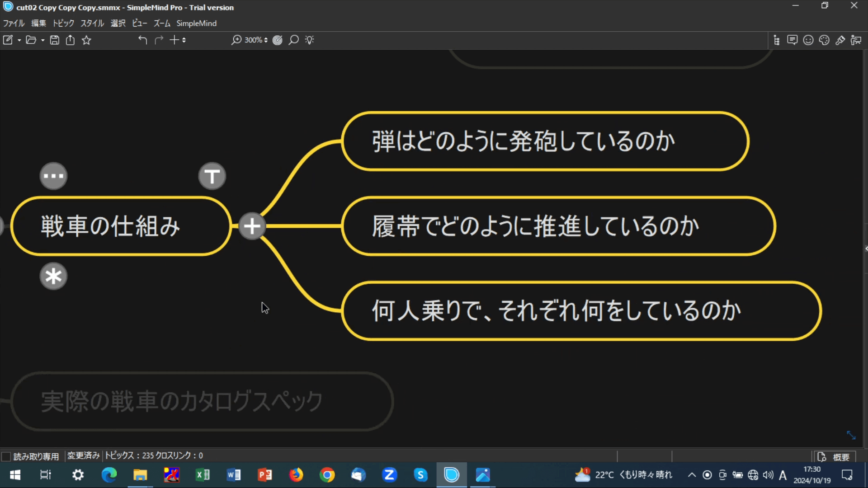Screen dimensions: 868x488
Task: Click the share/export icon
Action: 70,40
